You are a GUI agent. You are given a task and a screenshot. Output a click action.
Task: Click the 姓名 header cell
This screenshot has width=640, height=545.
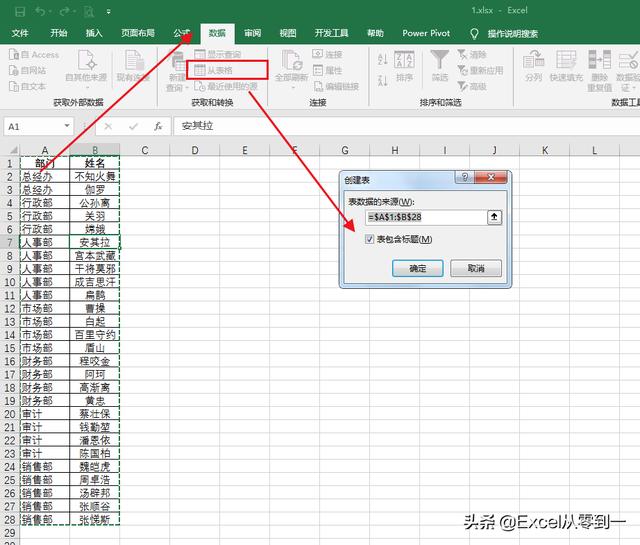[x=95, y=163]
